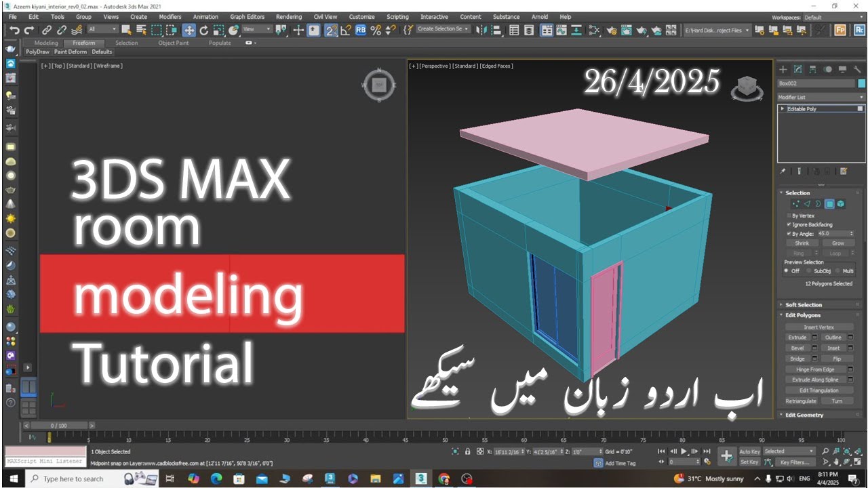Open the Modifier List dropdown
Screen dimensions: 868x488
pos(821,98)
